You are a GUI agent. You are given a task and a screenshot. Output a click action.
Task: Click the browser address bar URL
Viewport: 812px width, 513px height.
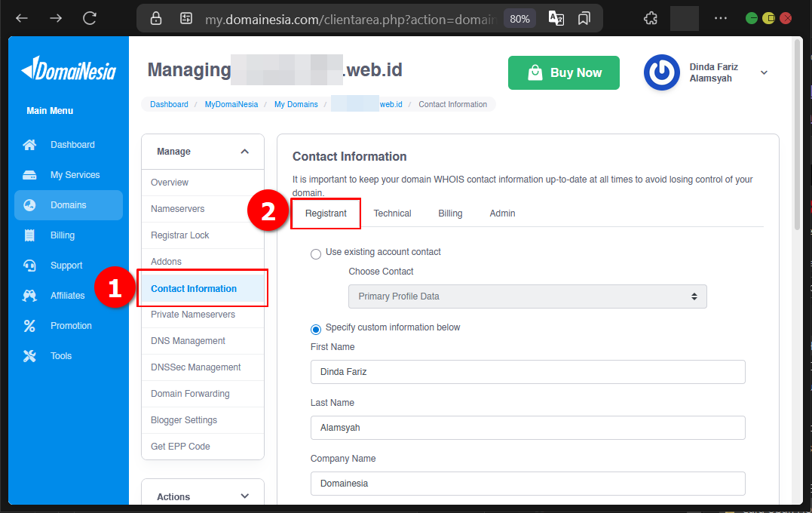tap(350, 19)
